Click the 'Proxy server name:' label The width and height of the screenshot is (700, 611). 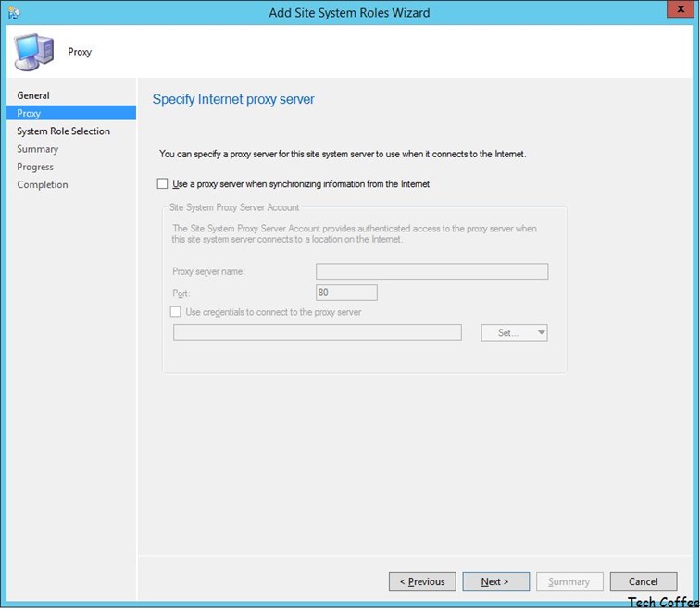[208, 271]
